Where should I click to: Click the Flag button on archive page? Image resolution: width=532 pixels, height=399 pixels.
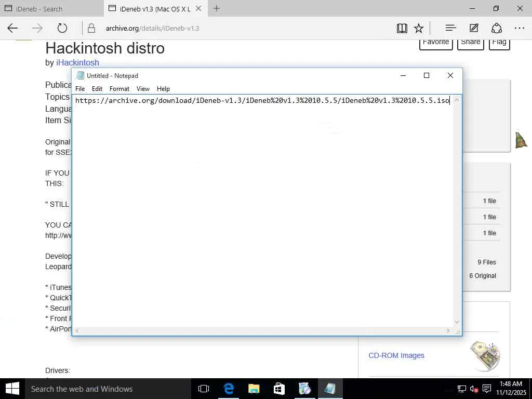[499, 42]
